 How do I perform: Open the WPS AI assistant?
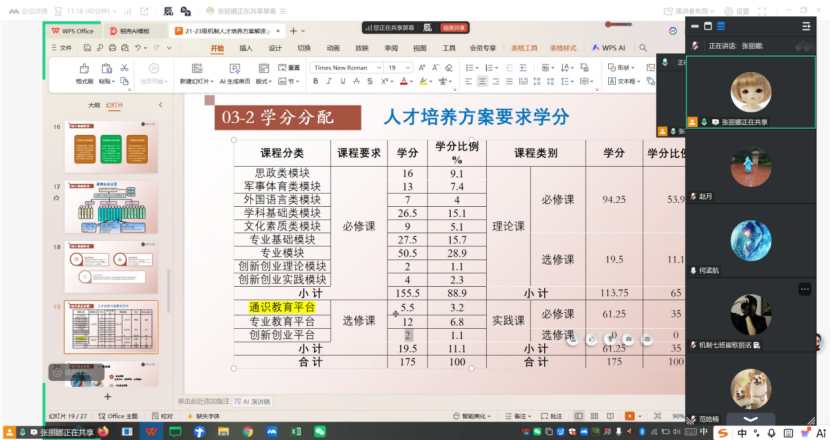[609, 47]
